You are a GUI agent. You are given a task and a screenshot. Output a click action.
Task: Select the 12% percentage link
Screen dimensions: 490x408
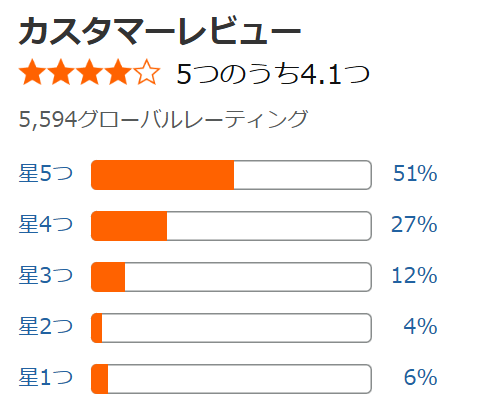[x=414, y=275]
